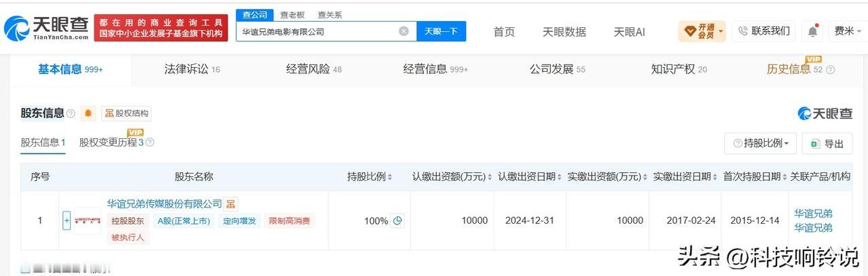Viewport: 868px width, 276px height.
Task: Switch to 查老板 search tab
Action: [293, 14]
